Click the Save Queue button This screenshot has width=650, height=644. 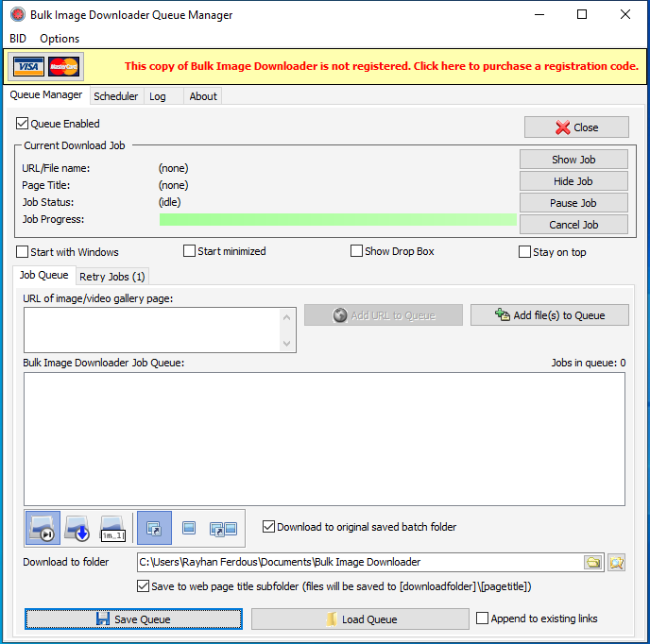pos(133,619)
